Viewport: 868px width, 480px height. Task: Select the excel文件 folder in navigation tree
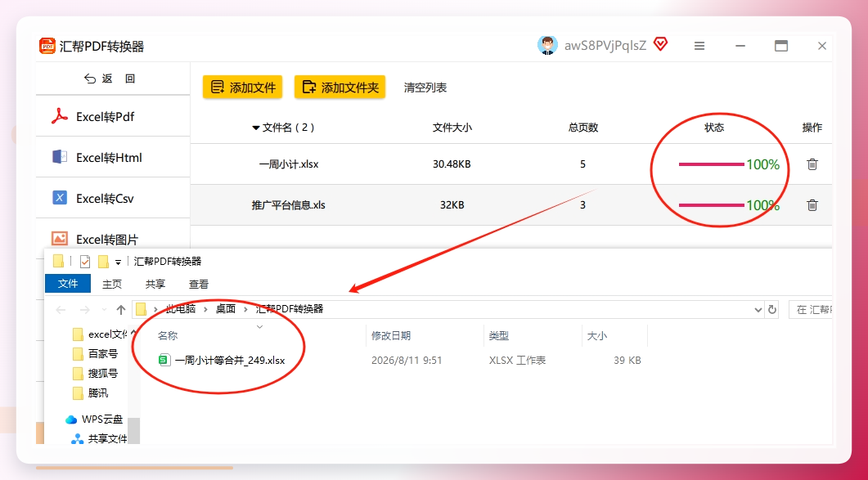[100, 334]
